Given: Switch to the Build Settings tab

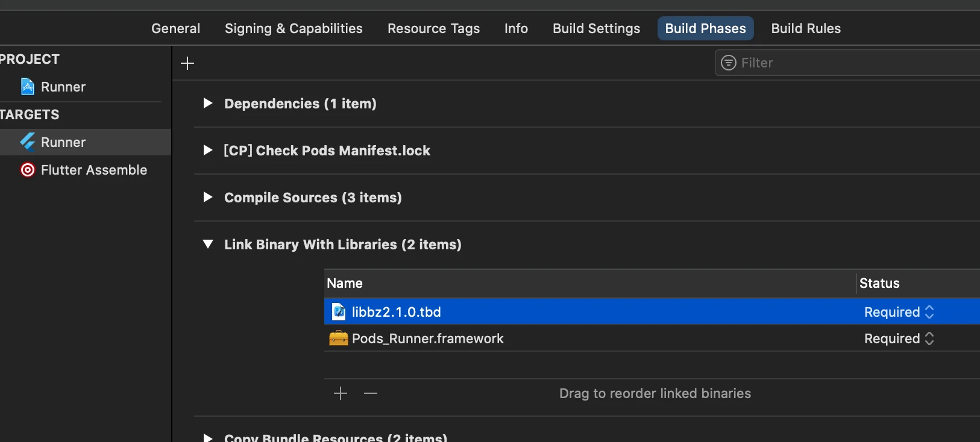Looking at the screenshot, I should pos(596,28).
